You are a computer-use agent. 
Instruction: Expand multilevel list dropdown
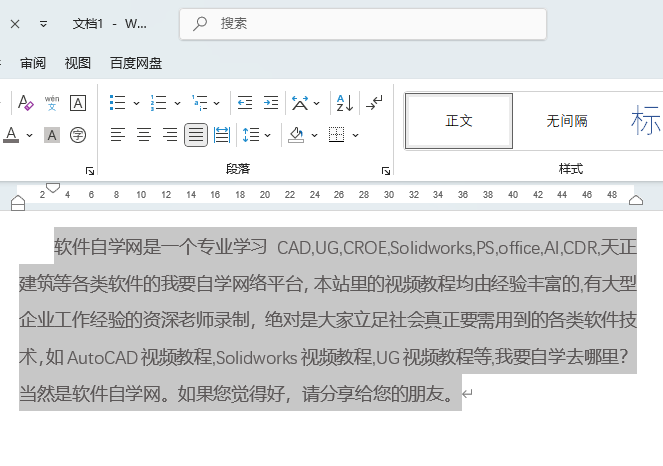[216, 103]
